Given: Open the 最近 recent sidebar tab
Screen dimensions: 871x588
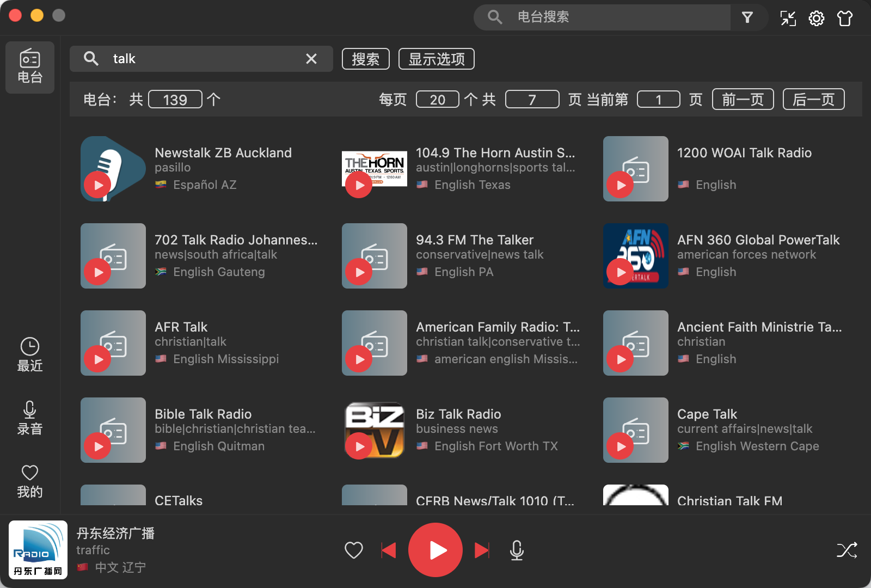Looking at the screenshot, I should point(30,354).
